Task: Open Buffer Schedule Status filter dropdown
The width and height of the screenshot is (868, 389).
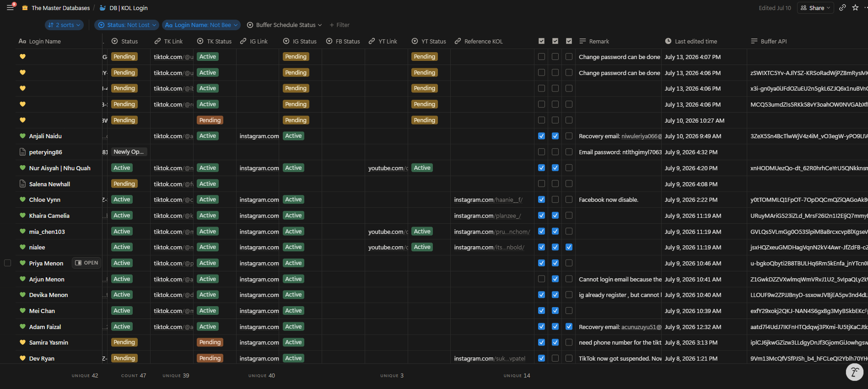Action: tap(284, 25)
